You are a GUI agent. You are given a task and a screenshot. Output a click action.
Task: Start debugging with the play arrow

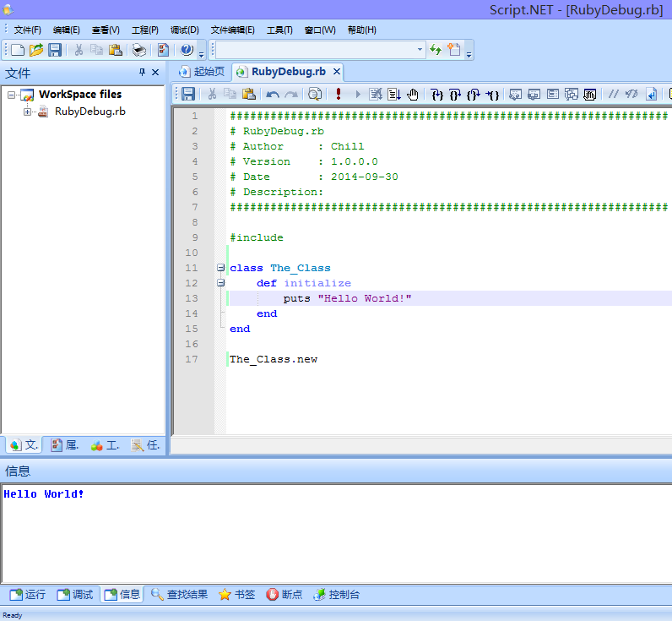pos(358,94)
